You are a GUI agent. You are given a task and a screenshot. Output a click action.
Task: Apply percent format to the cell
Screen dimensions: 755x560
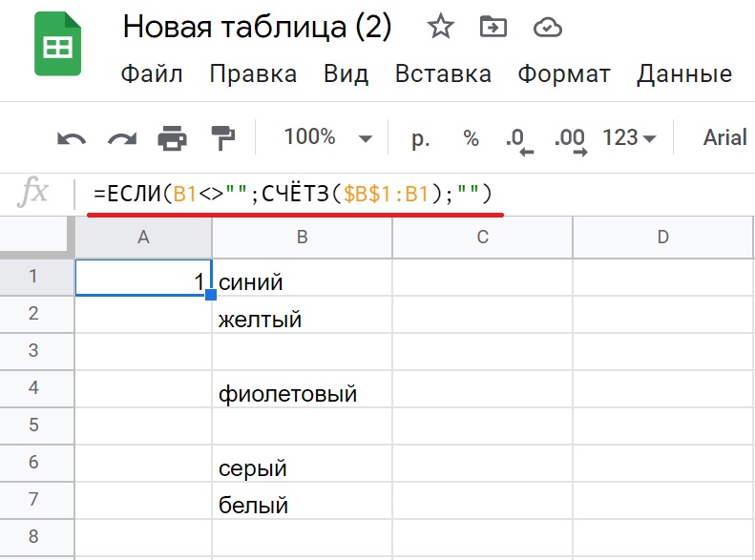[x=471, y=138]
